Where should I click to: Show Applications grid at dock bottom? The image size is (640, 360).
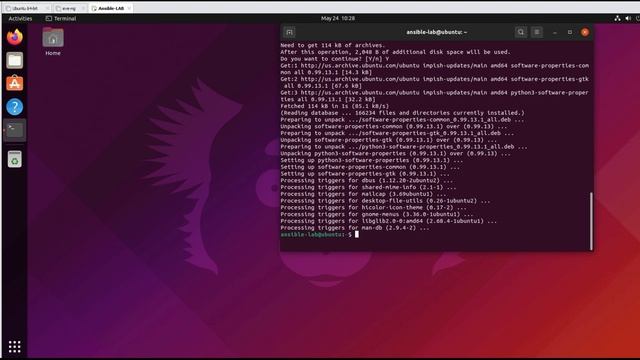click(x=15, y=347)
